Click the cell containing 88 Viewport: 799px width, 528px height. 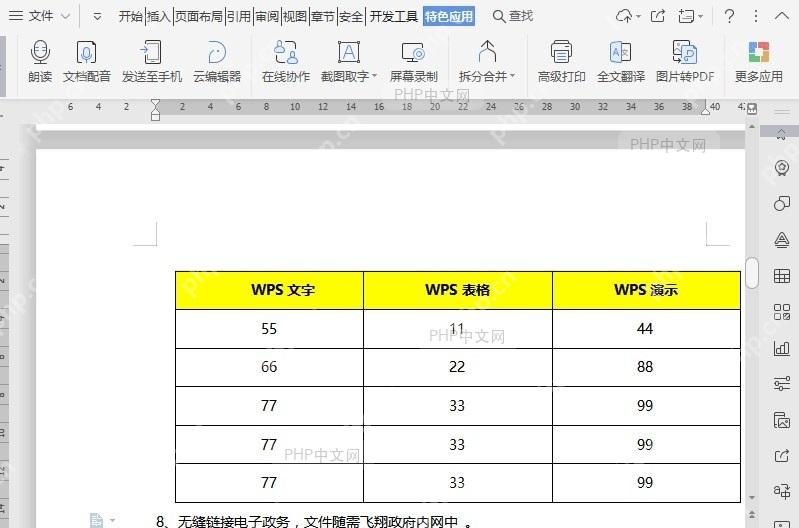[x=646, y=367]
